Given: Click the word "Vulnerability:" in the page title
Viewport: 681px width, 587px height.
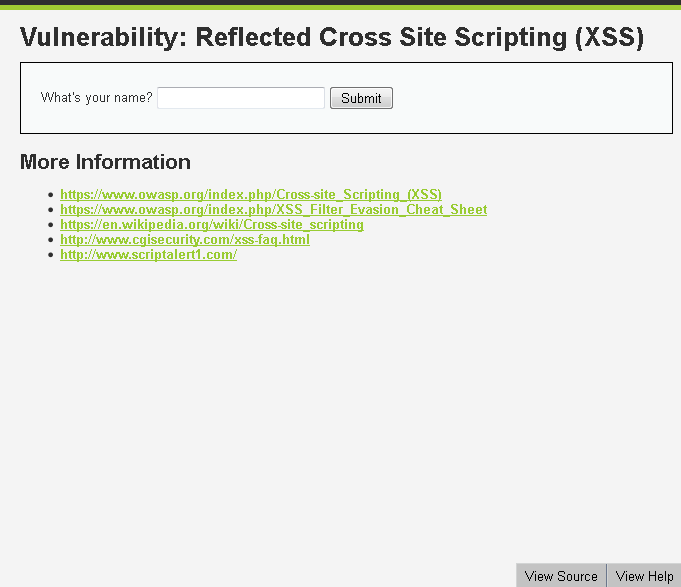Looking at the screenshot, I should pyautogui.click(x=102, y=38).
